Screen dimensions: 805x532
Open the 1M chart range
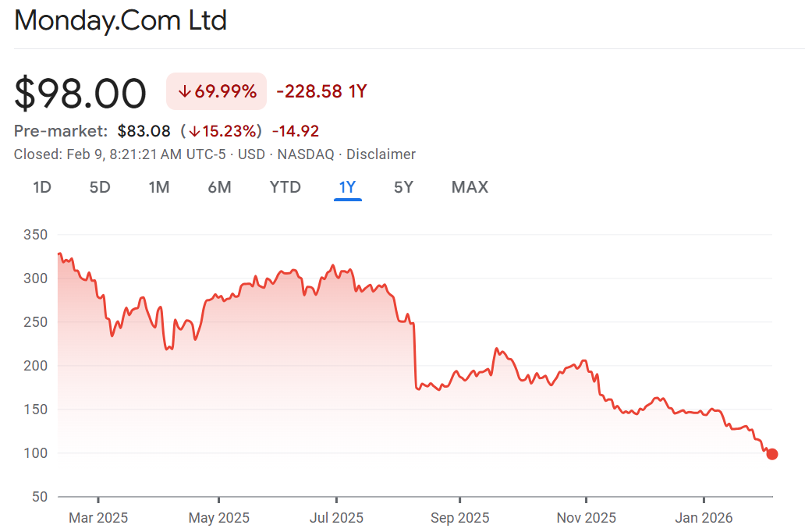[x=159, y=187]
